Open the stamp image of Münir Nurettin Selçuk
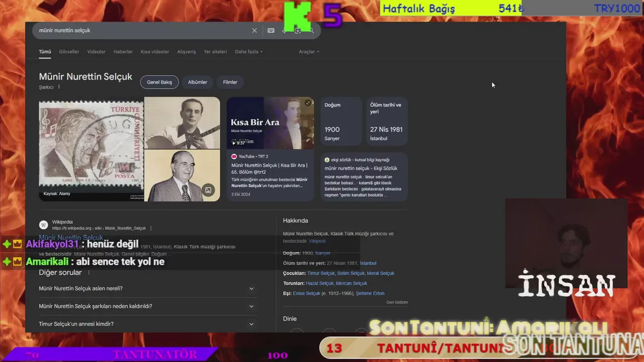This screenshot has width=644, height=362. click(x=91, y=149)
